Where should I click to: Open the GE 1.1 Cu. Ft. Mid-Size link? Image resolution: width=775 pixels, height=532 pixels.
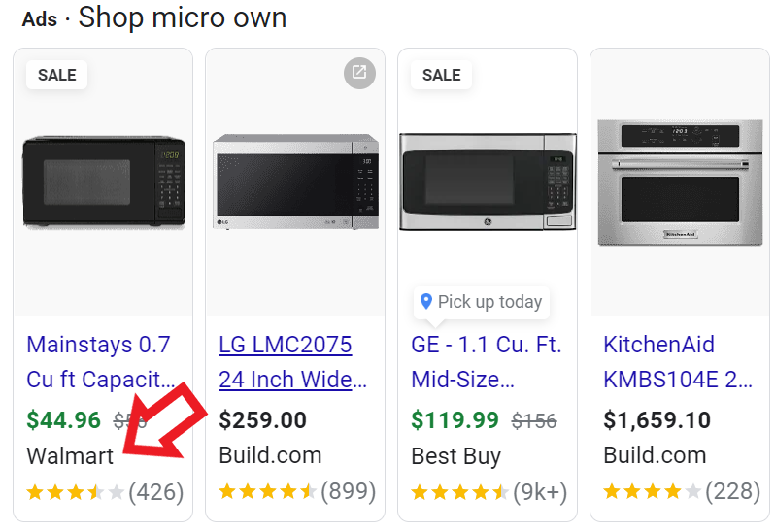(487, 361)
